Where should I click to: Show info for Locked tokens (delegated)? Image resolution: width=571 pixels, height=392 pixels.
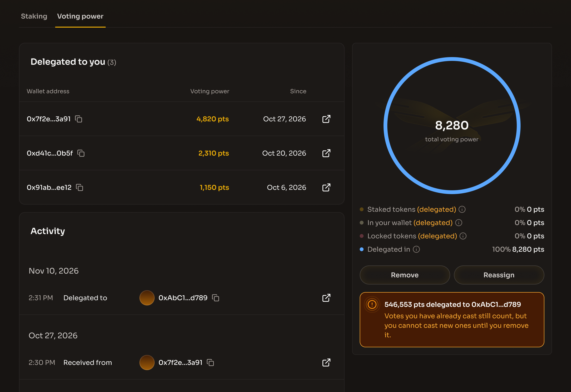[x=463, y=236]
